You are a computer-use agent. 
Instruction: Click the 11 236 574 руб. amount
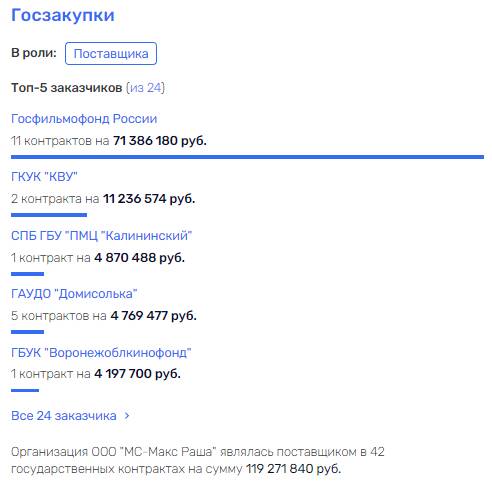coord(149,199)
